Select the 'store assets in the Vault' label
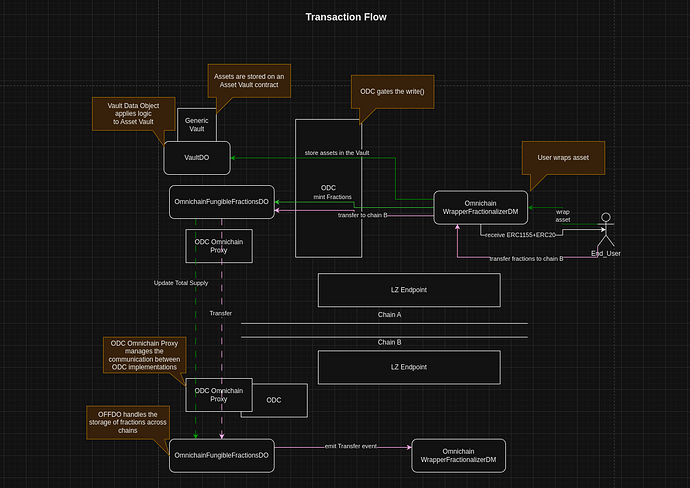 337,153
